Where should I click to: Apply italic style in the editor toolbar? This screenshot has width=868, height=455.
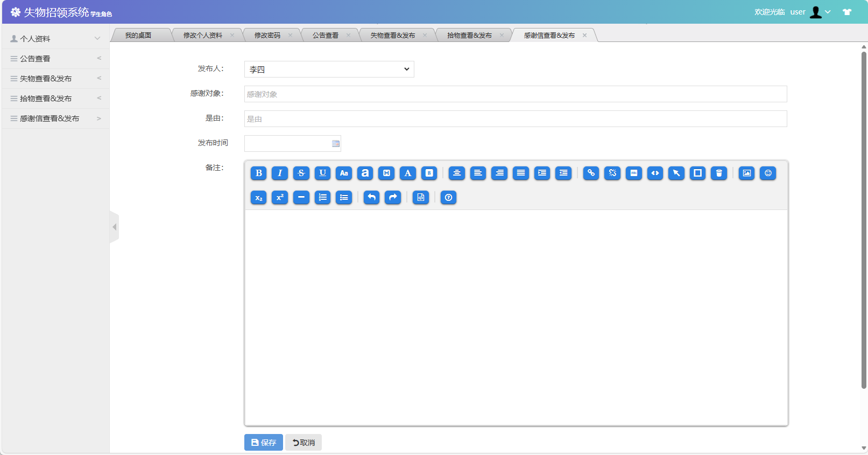tap(280, 173)
